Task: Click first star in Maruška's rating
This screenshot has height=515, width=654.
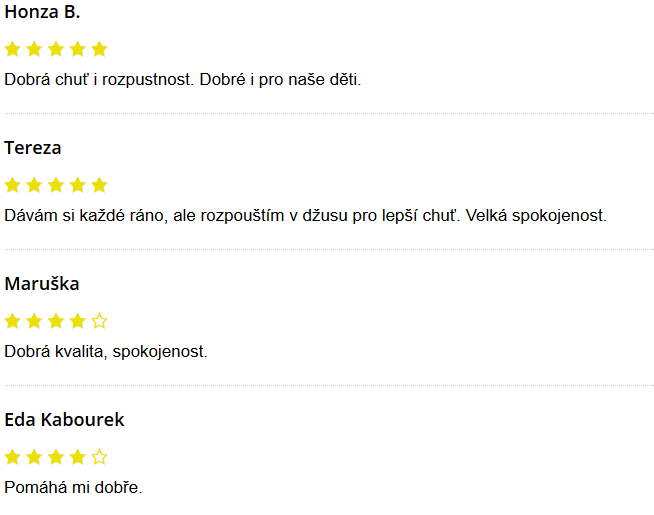Action: coord(13,321)
